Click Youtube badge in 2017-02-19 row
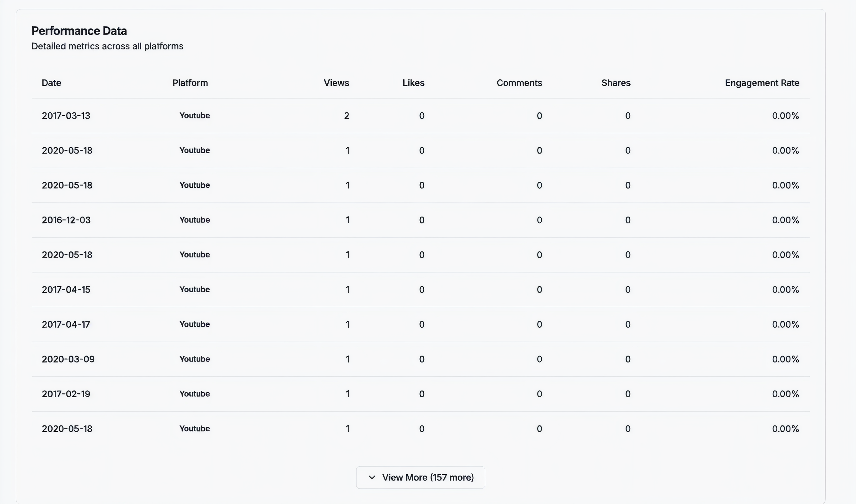The image size is (856, 504). coord(195,394)
